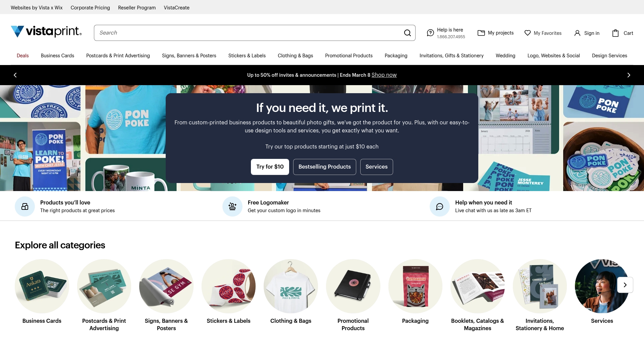Open the Deals menu
The image size is (644, 362).
point(23,56)
